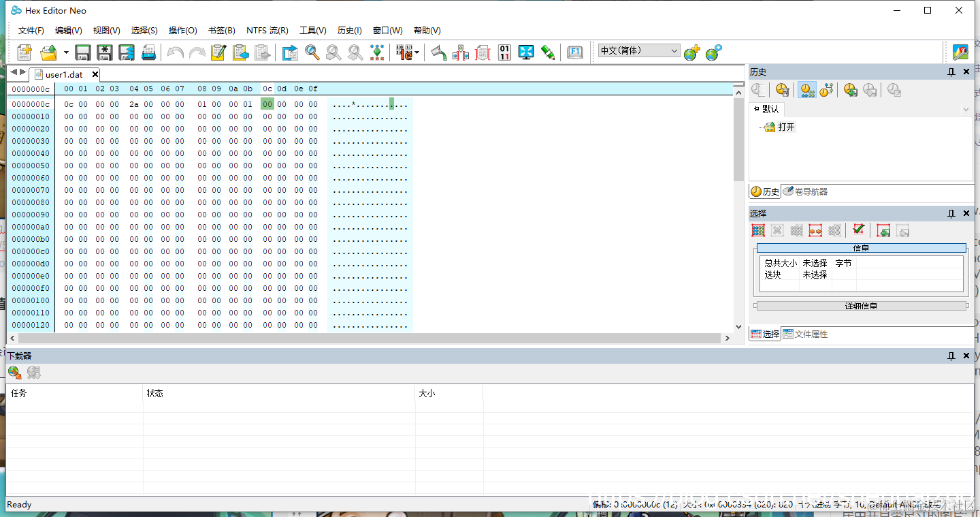Viewport: 980px width, 517px height.
Task: Click the history branch tree clock icon
Action: pyautogui.click(x=827, y=90)
